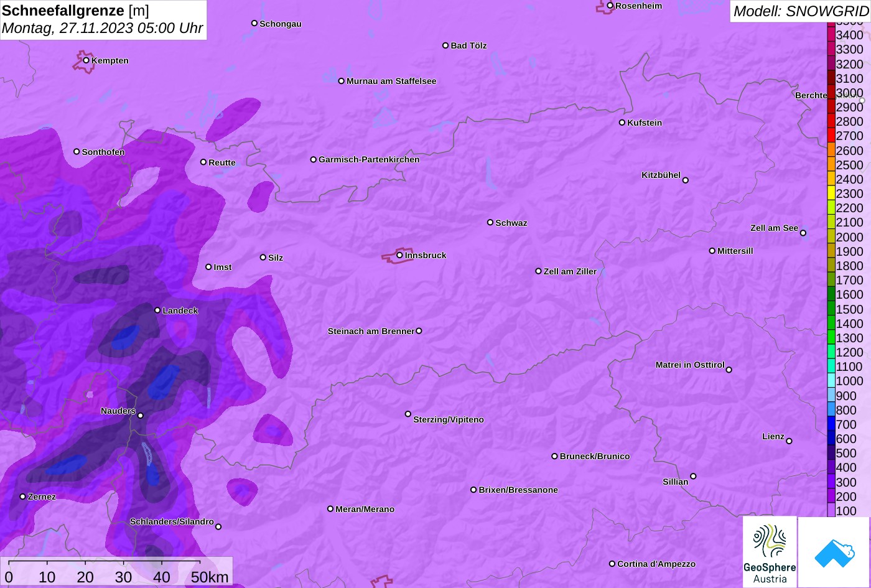871x588 pixels.
Task: Click the 500 legend value
Action: point(846,453)
